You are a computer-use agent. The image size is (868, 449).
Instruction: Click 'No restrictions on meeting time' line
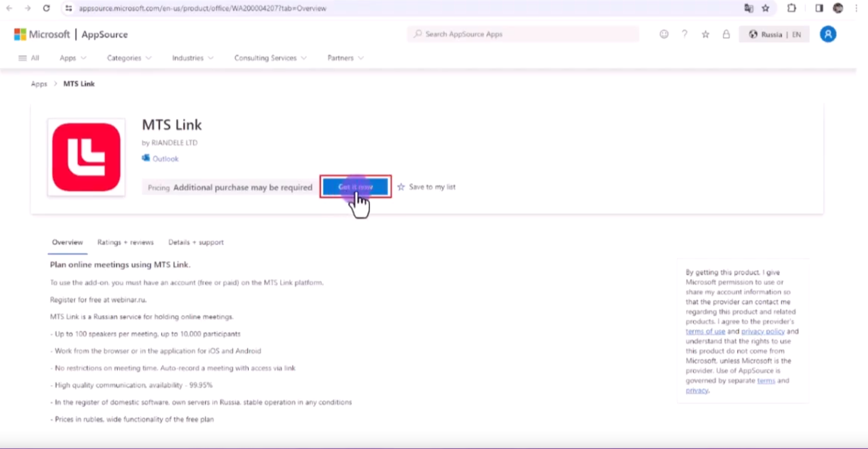[x=173, y=368]
